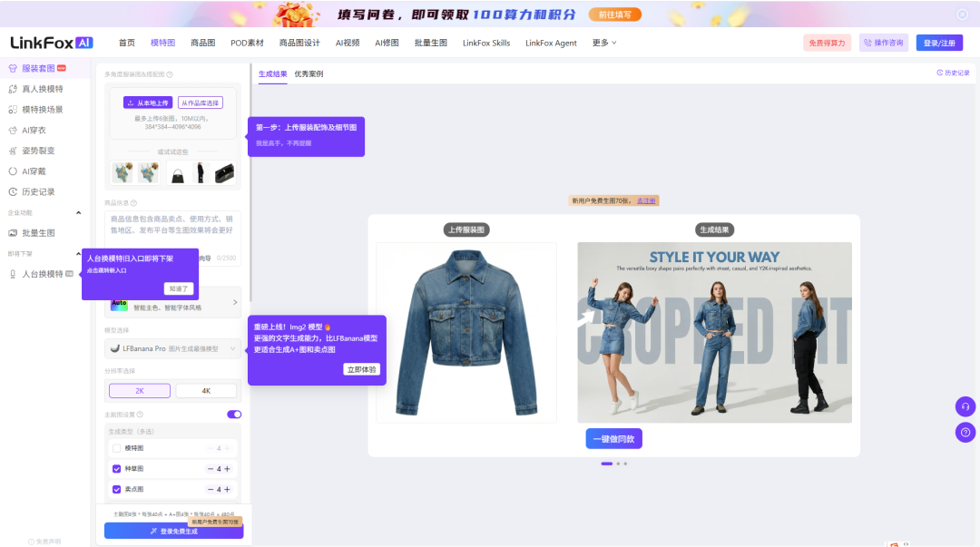Open 商品图 in the top navigation
The height and width of the screenshot is (547, 980).
[202, 43]
